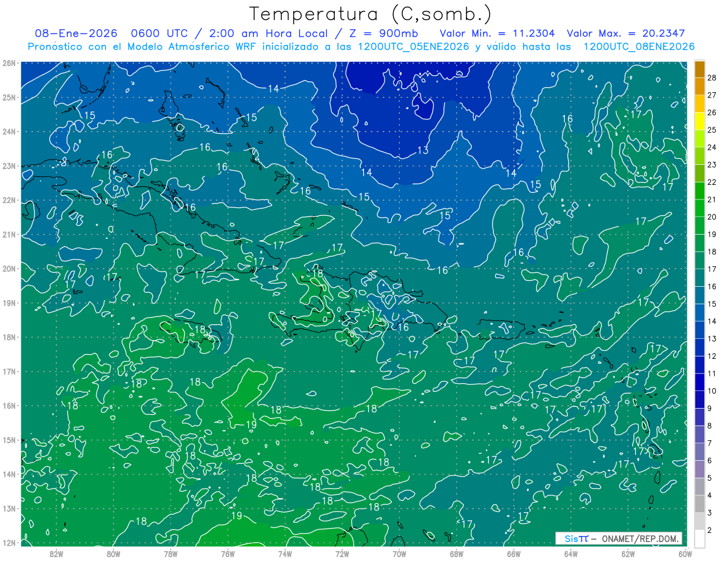Pick the dark blue colorbar swatch between 10 and 11
The image size is (728, 562).
click(x=699, y=382)
